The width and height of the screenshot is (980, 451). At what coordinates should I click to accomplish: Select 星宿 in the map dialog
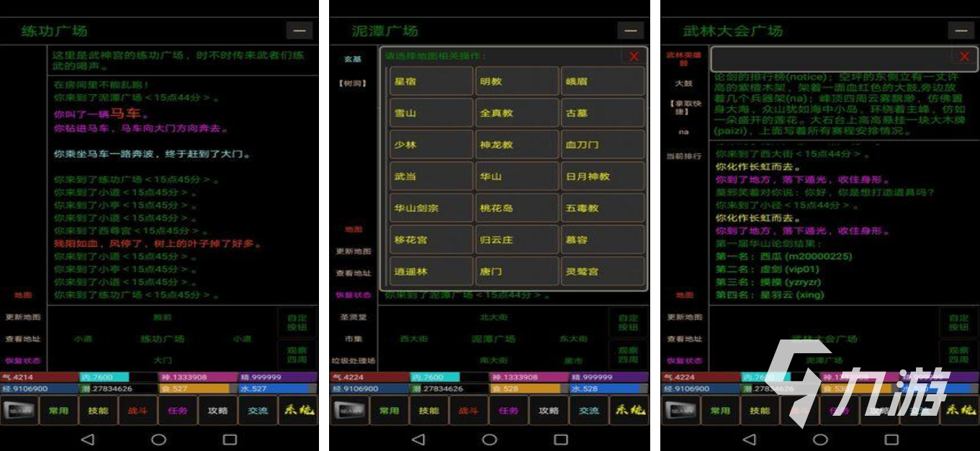(x=431, y=81)
